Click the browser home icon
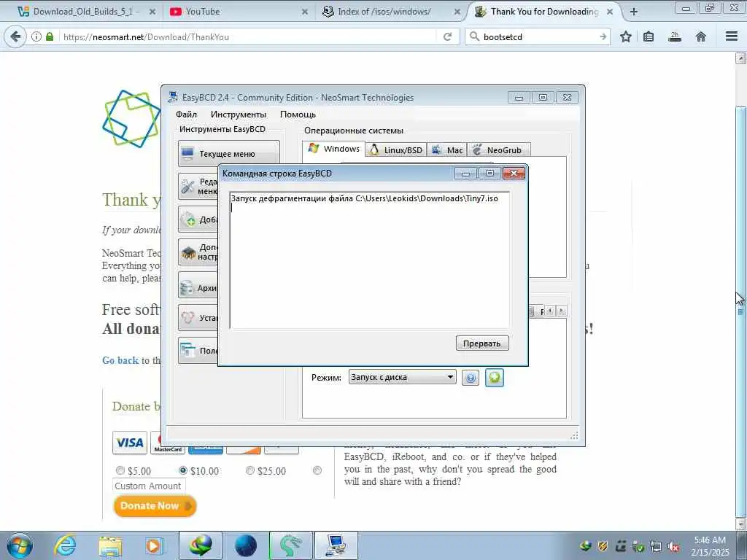Screen dimensions: 747x560 (701, 36)
